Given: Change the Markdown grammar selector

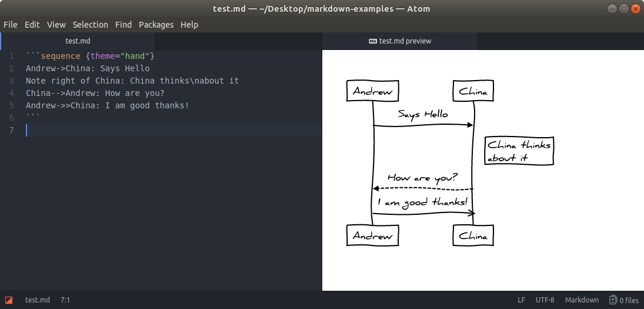Looking at the screenshot, I should (582, 300).
